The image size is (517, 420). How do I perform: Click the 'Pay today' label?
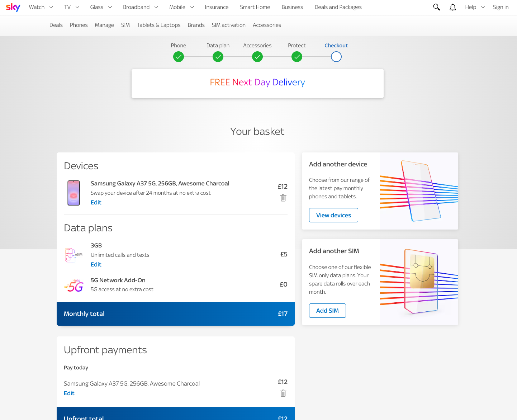click(76, 368)
